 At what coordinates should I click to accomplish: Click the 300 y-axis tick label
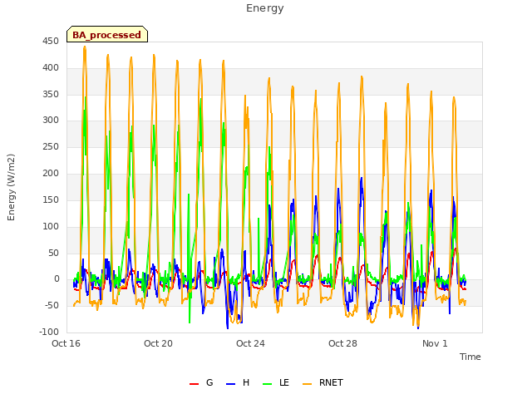[x=51, y=120]
